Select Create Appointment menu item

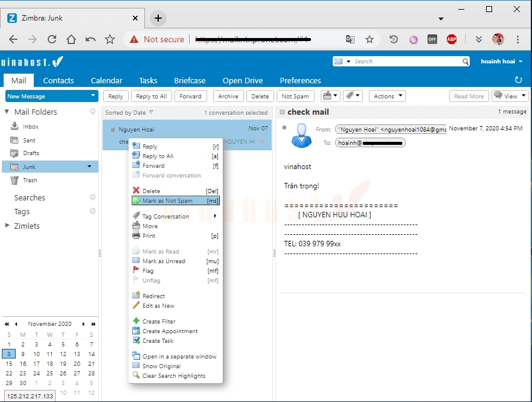[175, 331]
